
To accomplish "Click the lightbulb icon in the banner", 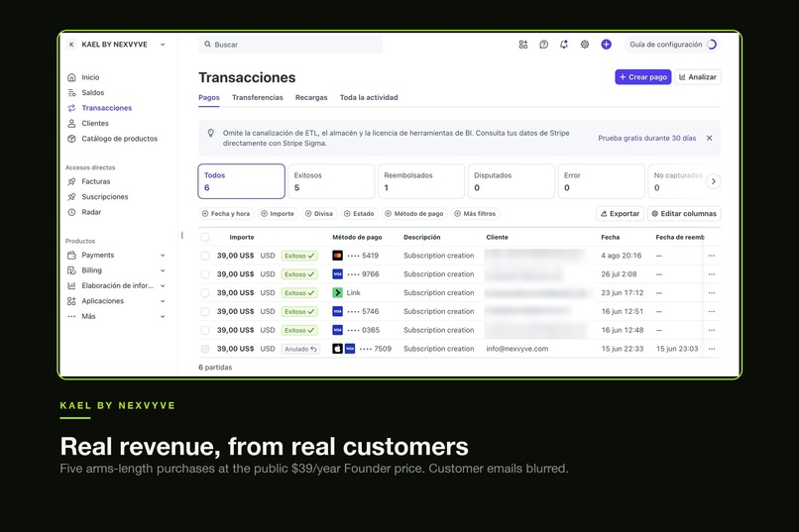I will pos(210,134).
